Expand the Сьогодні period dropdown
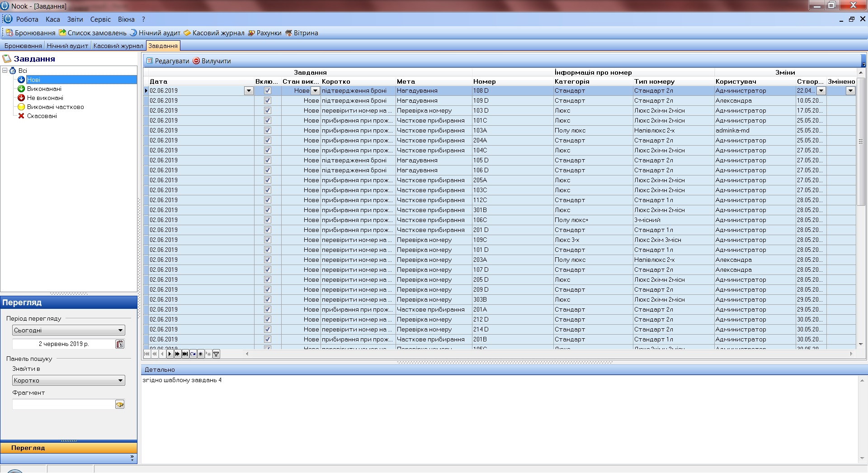868x473 pixels. click(120, 331)
